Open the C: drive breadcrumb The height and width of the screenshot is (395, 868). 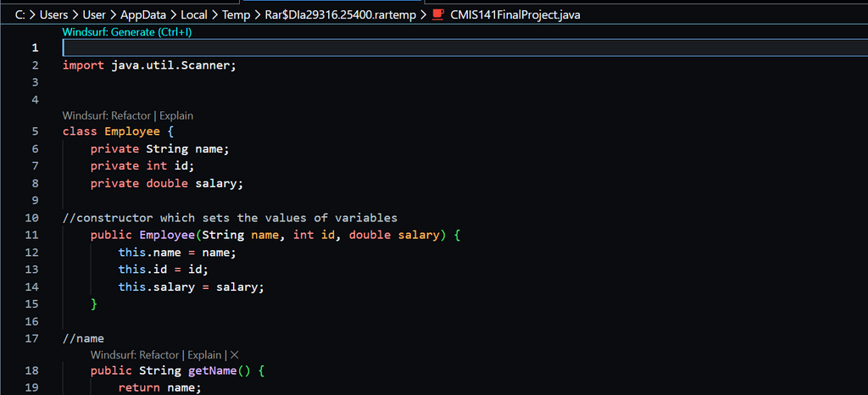pos(20,14)
